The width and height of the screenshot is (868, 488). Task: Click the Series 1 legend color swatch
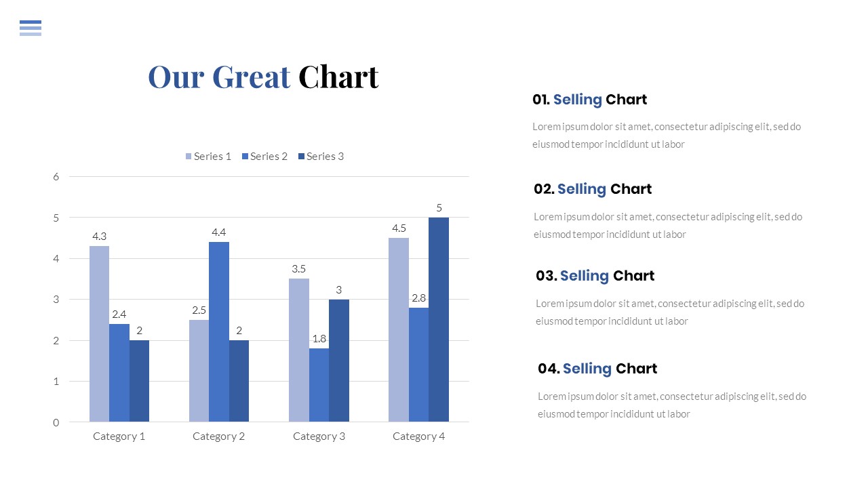tap(189, 157)
